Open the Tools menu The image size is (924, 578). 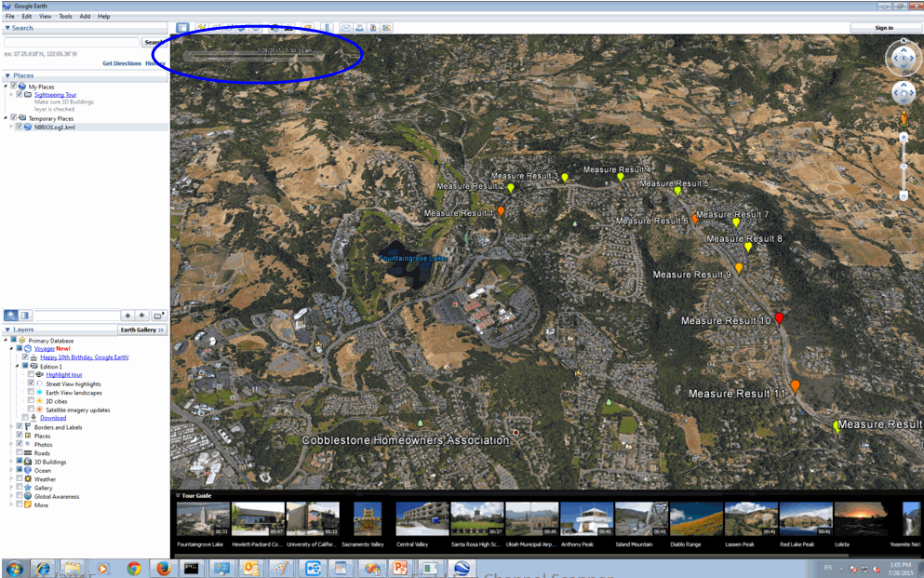coord(65,16)
